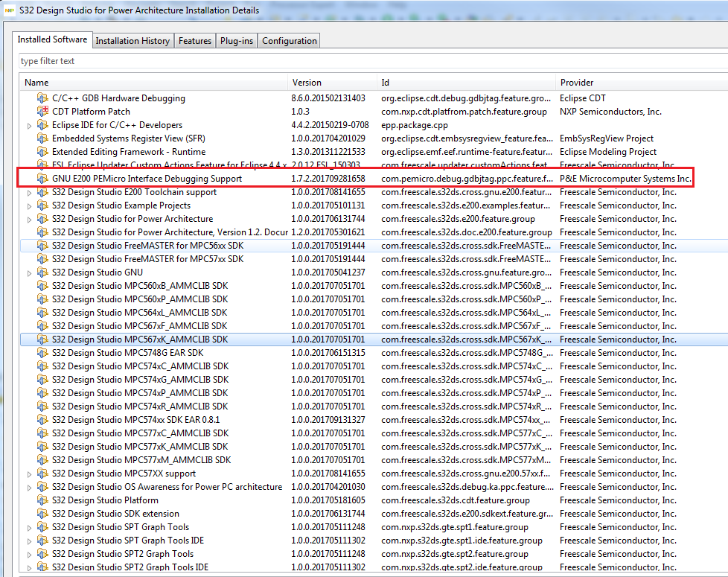Click the CDT Platform Patch icon
Screen dimensions: 728x577
[x=42, y=112]
